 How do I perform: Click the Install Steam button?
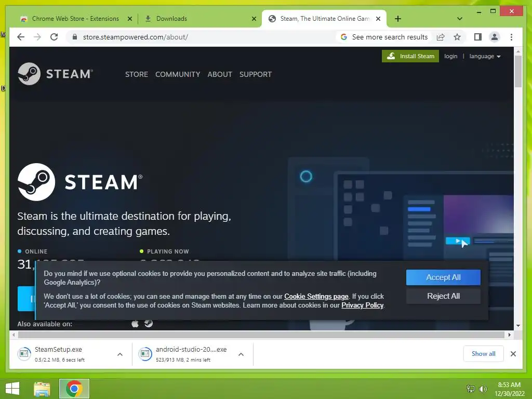(410, 56)
